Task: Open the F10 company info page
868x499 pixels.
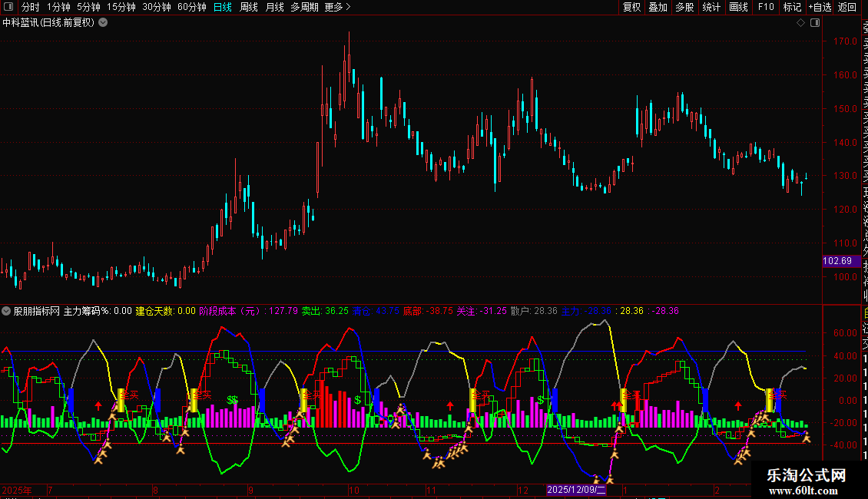Action: [766, 7]
